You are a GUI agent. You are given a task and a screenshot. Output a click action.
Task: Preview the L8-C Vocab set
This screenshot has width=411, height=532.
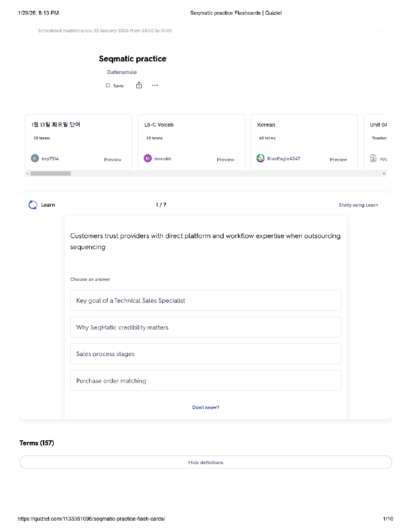tap(225, 160)
